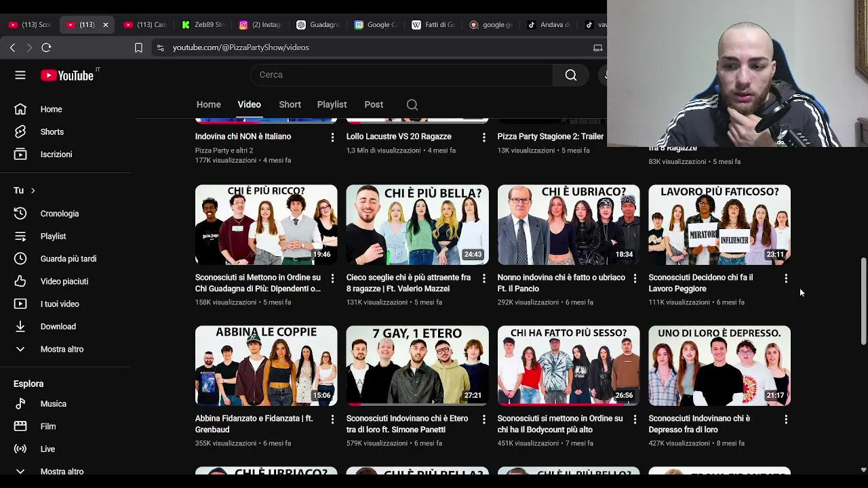Viewport: 868px width, 488px height.
Task: Close the active YouTube browser tab
Action: (105, 24)
